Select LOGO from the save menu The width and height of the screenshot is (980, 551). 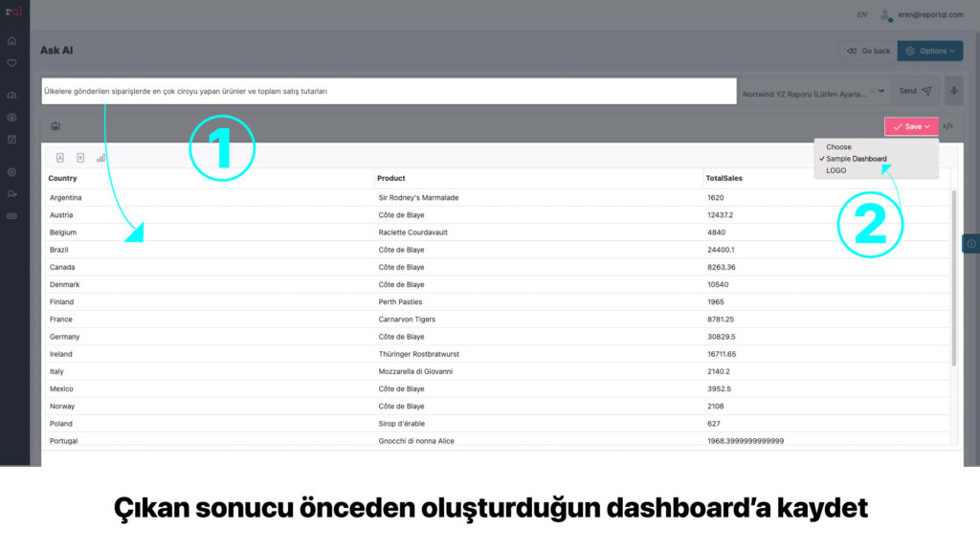pyautogui.click(x=835, y=170)
